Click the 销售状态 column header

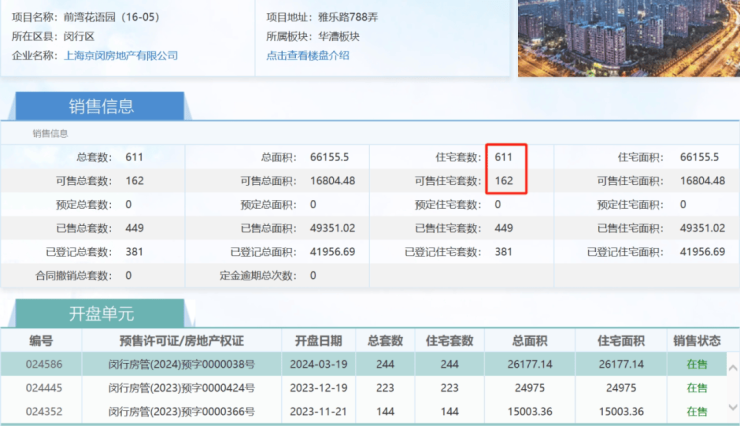696,341
